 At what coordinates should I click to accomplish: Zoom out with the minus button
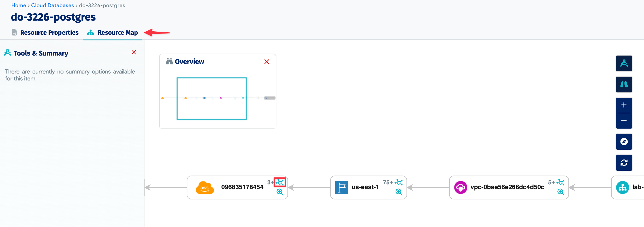coord(624,121)
